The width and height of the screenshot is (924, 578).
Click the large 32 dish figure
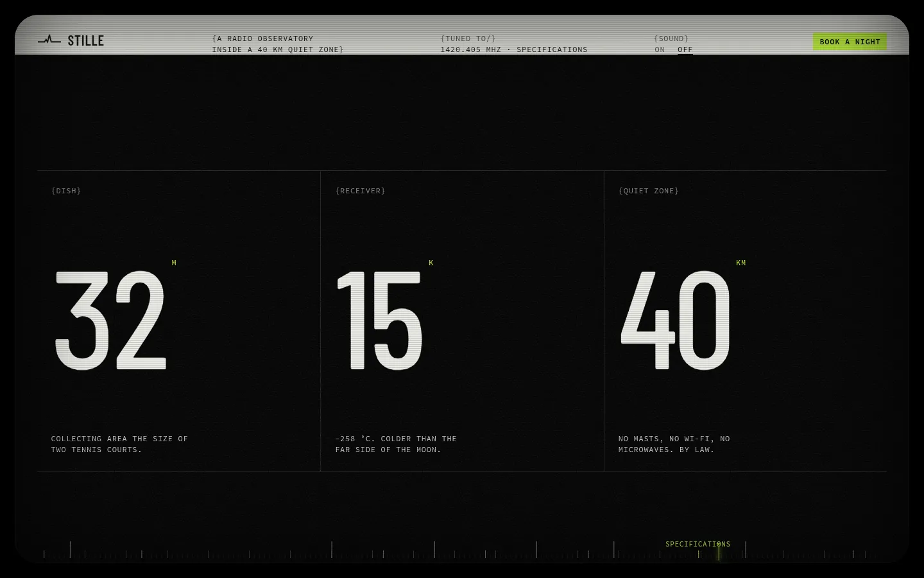tap(110, 320)
